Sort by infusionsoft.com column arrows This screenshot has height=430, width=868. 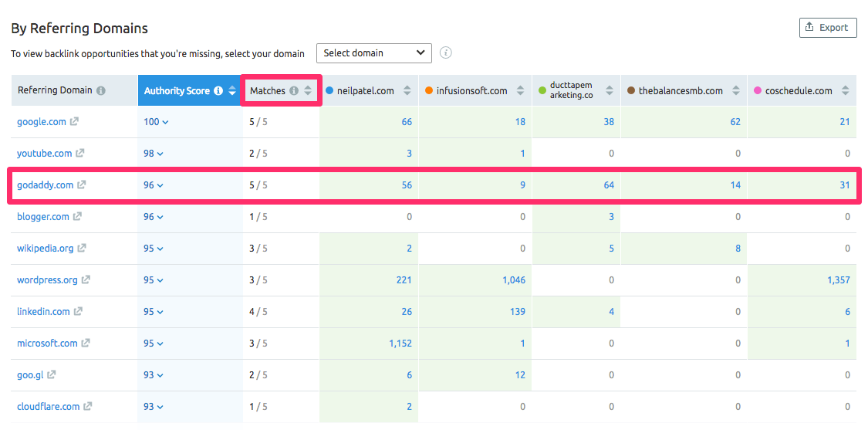pos(520,91)
